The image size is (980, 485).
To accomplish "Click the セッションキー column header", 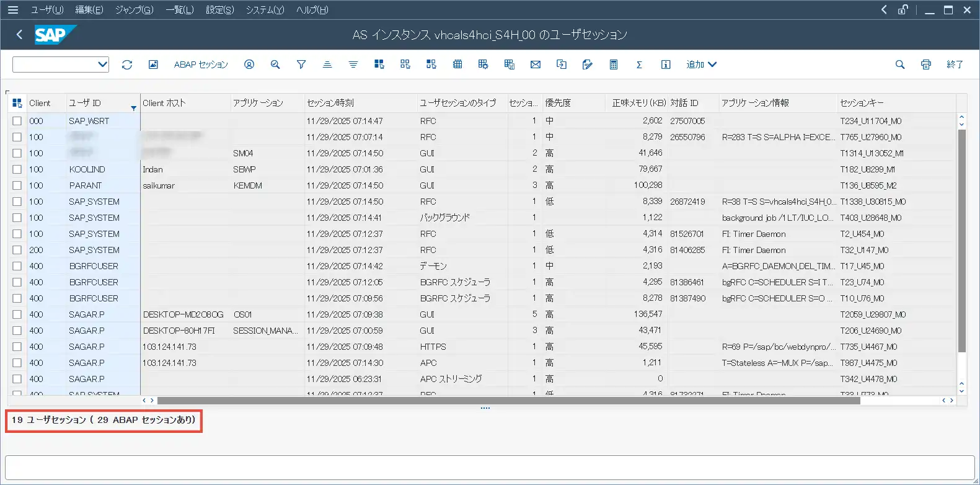I will (896, 103).
